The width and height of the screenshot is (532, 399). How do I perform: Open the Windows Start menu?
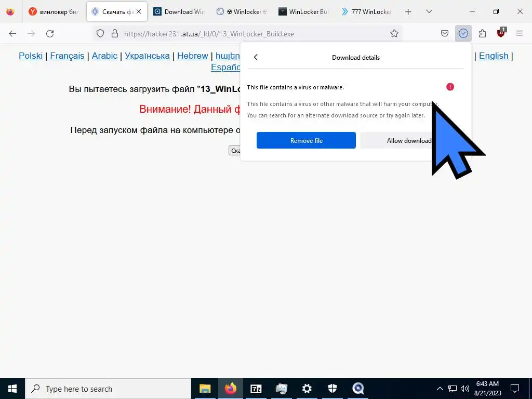point(12,389)
